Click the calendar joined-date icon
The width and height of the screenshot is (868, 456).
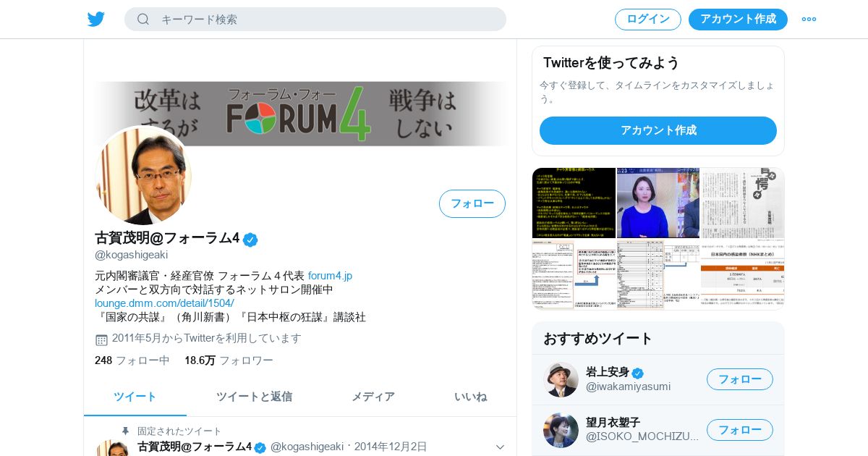tap(101, 339)
